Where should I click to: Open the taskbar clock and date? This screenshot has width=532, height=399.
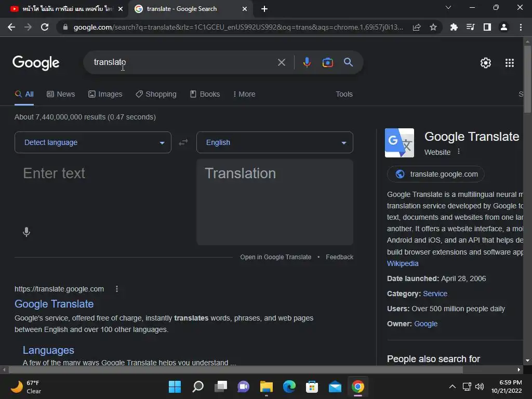tap(506, 387)
